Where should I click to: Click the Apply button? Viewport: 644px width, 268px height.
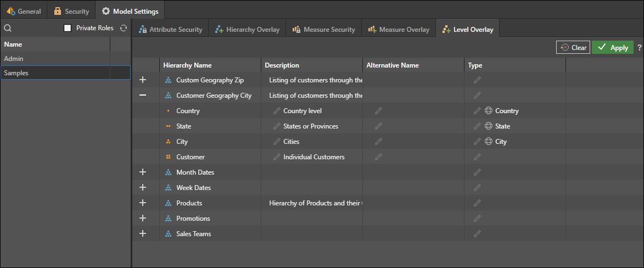(613, 48)
